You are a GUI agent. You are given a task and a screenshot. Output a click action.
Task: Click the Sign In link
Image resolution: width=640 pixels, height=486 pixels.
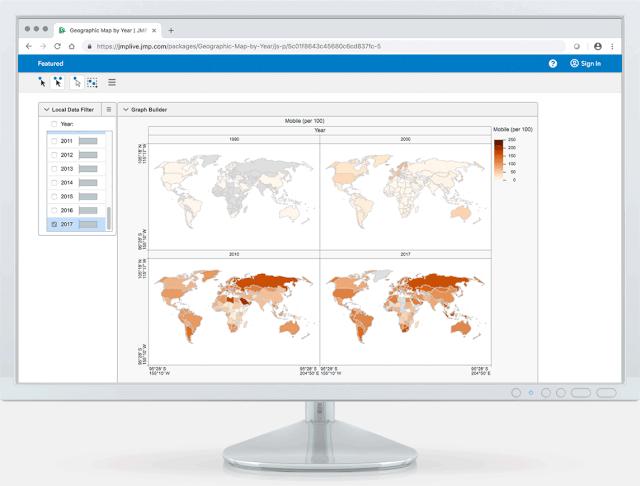pyautogui.click(x=585, y=64)
